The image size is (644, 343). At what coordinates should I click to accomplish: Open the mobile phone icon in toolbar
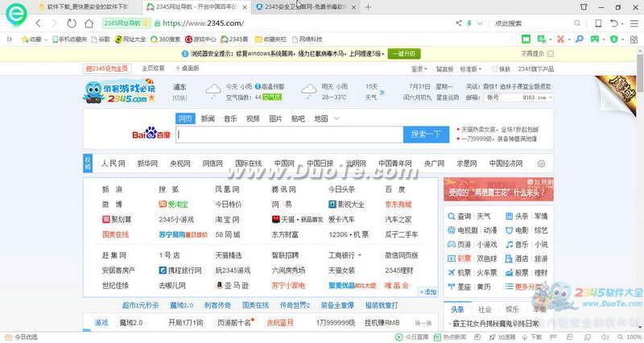pos(598,23)
